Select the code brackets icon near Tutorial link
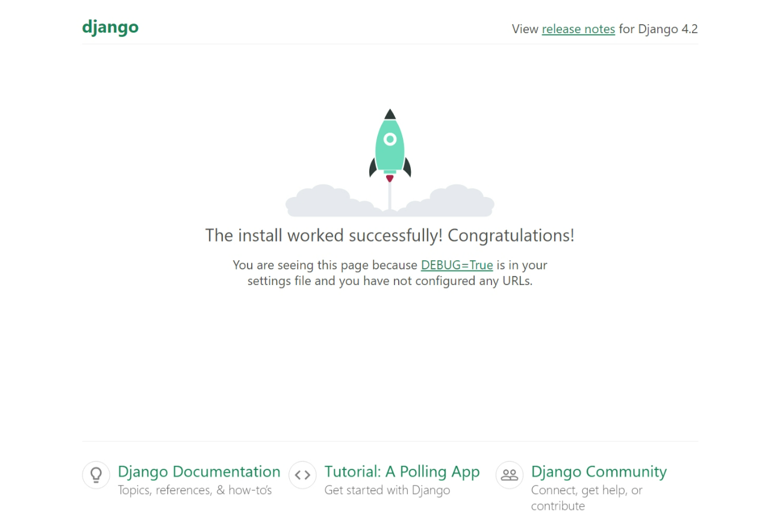The width and height of the screenshot is (780, 532). [302, 475]
